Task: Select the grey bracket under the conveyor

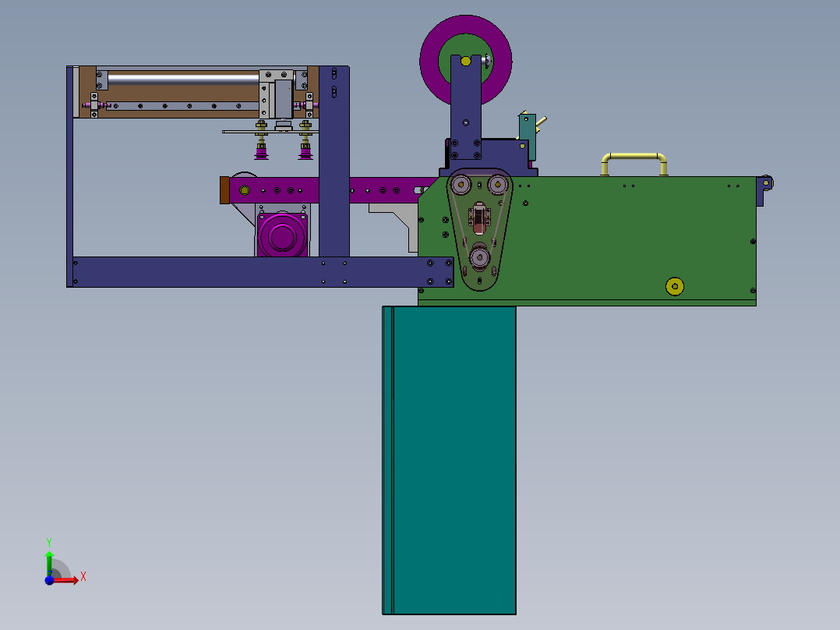Action: 395,226
